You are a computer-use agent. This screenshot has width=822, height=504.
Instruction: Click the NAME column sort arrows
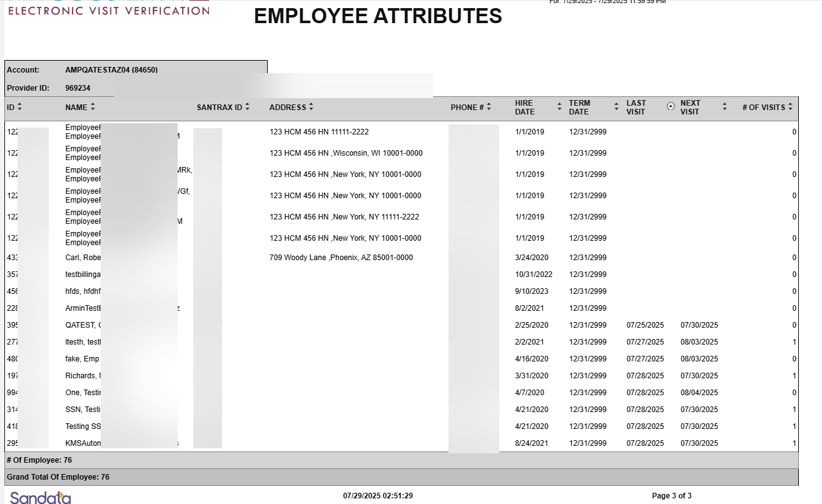tap(93, 107)
